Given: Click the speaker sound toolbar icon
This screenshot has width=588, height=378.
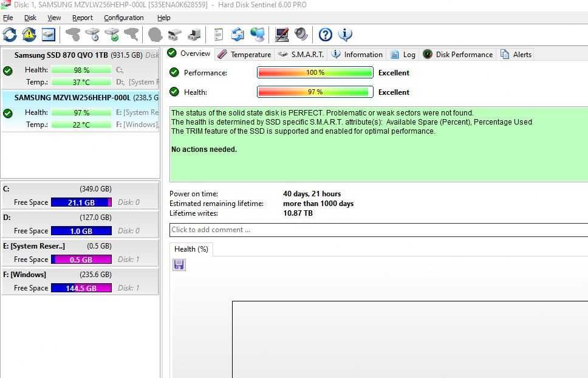Looking at the screenshot, I should click(301, 35).
